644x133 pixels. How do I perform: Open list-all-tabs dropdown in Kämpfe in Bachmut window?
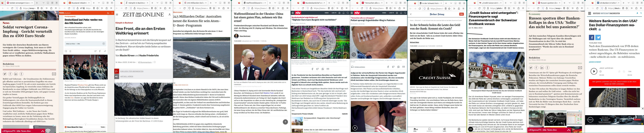[x=157, y=3]
